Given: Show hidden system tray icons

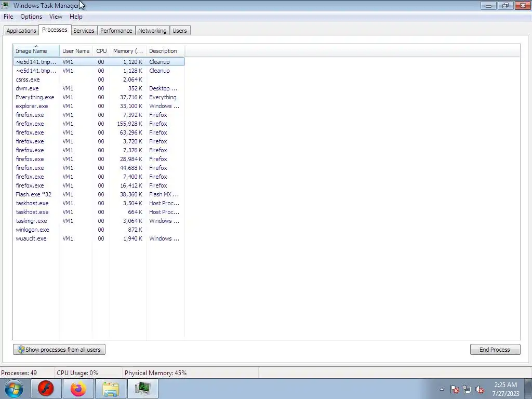Looking at the screenshot, I should 442,389.
